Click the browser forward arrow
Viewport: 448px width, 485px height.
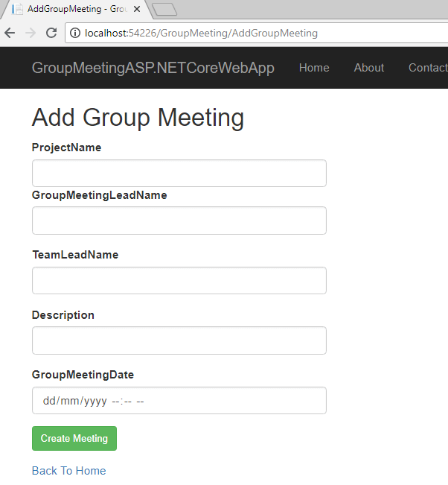31,33
